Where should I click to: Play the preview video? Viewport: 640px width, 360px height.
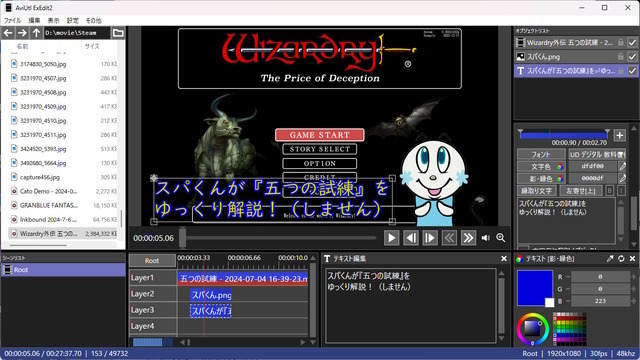coord(391,238)
